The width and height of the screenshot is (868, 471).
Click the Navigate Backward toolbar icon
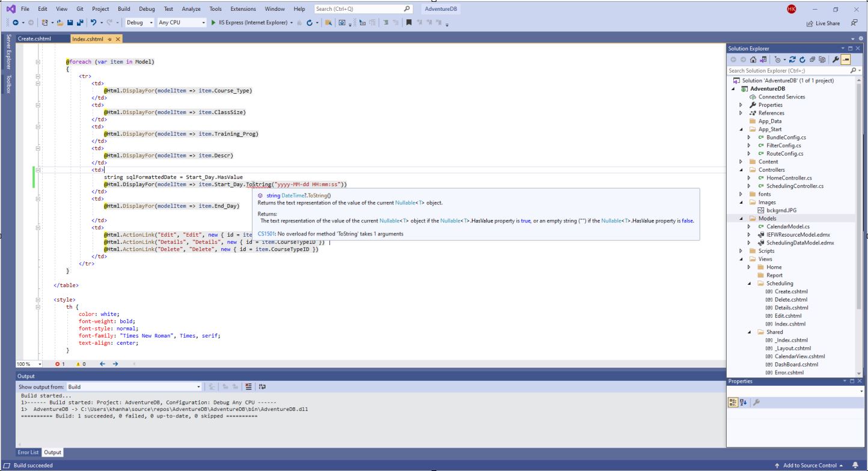click(15, 23)
